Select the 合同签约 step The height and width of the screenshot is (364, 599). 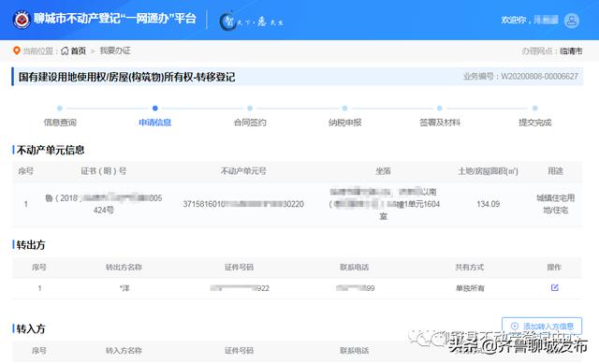[x=250, y=123]
